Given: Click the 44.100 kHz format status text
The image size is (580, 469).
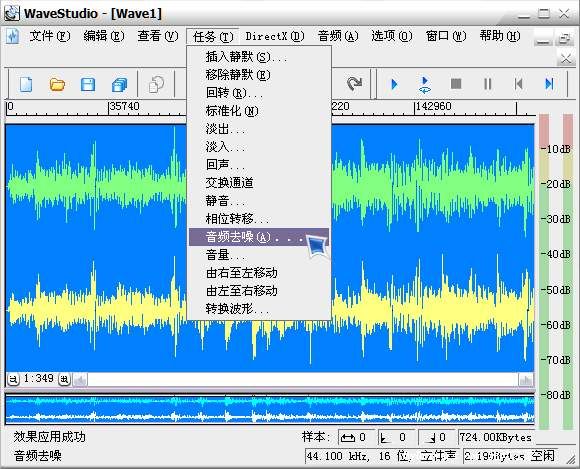Looking at the screenshot, I should point(382,456).
